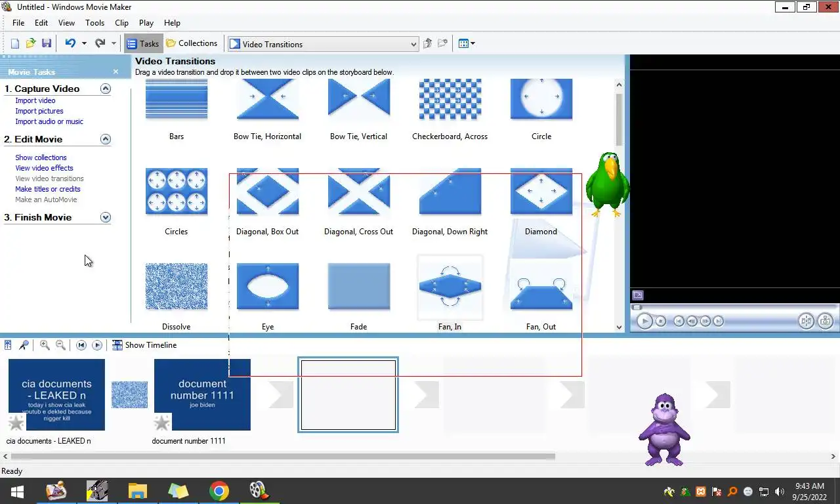
Task: Select the Bow Tie, Horizontal transition
Action: click(268, 100)
